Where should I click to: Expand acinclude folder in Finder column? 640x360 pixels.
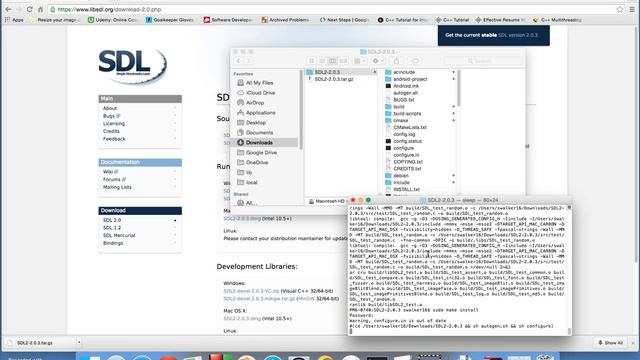(453, 72)
